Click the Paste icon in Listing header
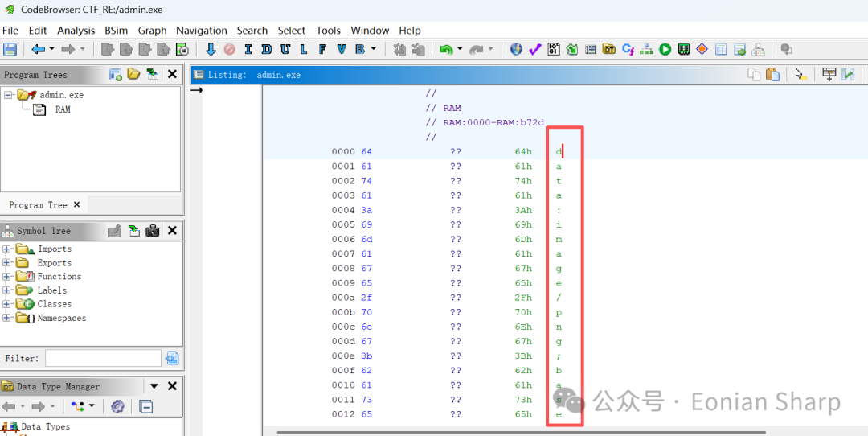 772,74
